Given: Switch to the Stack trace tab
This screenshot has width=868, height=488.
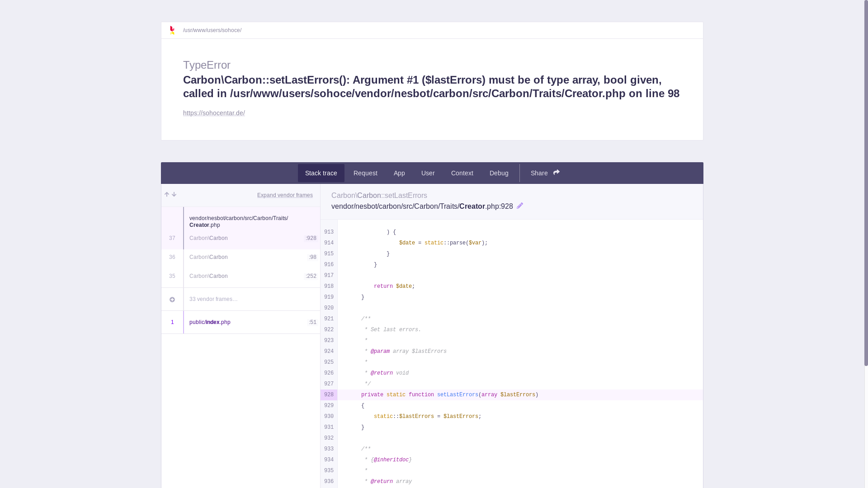Looking at the screenshot, I should pos(321,173).
